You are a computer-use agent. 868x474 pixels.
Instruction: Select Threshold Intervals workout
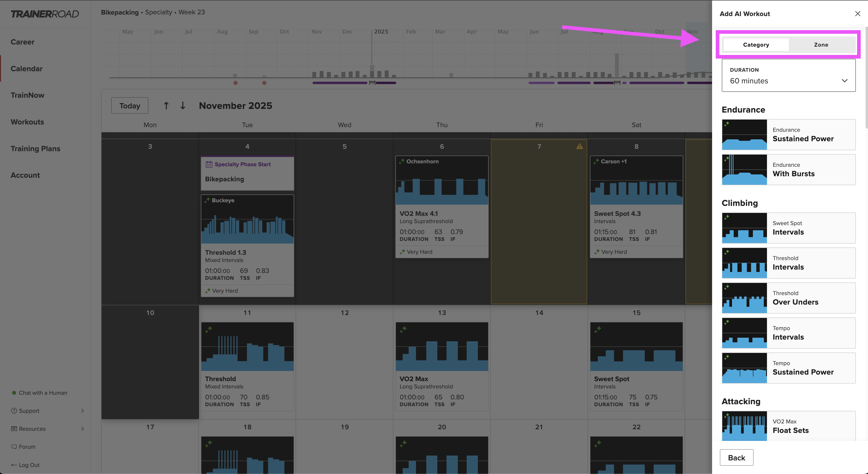(x=789, y=263)
